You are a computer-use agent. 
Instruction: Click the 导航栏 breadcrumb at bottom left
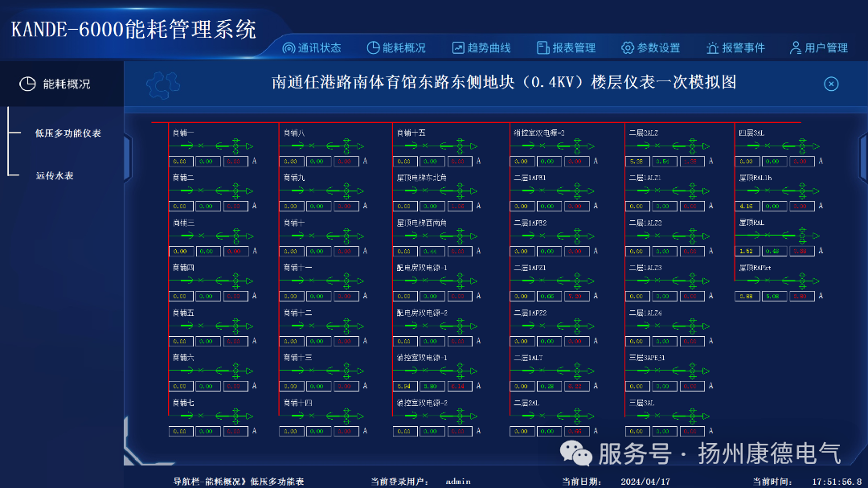pyautogui.click(x=179, y=482)
